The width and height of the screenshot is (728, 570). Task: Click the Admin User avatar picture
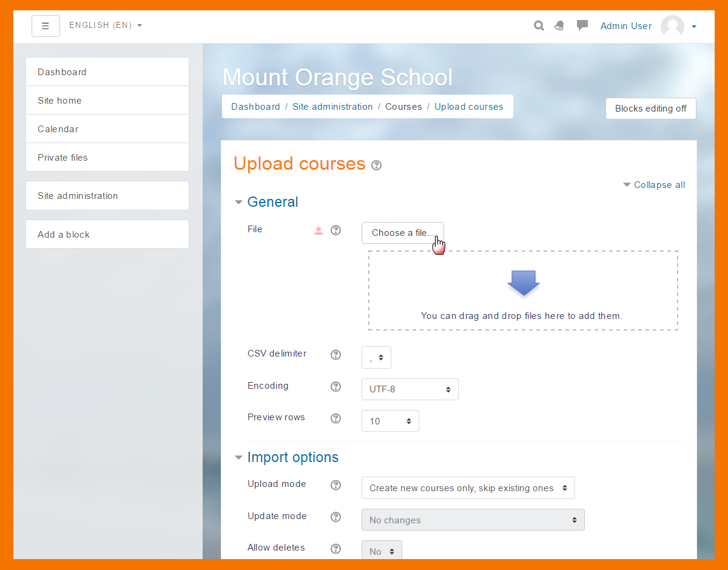(672, 26)
